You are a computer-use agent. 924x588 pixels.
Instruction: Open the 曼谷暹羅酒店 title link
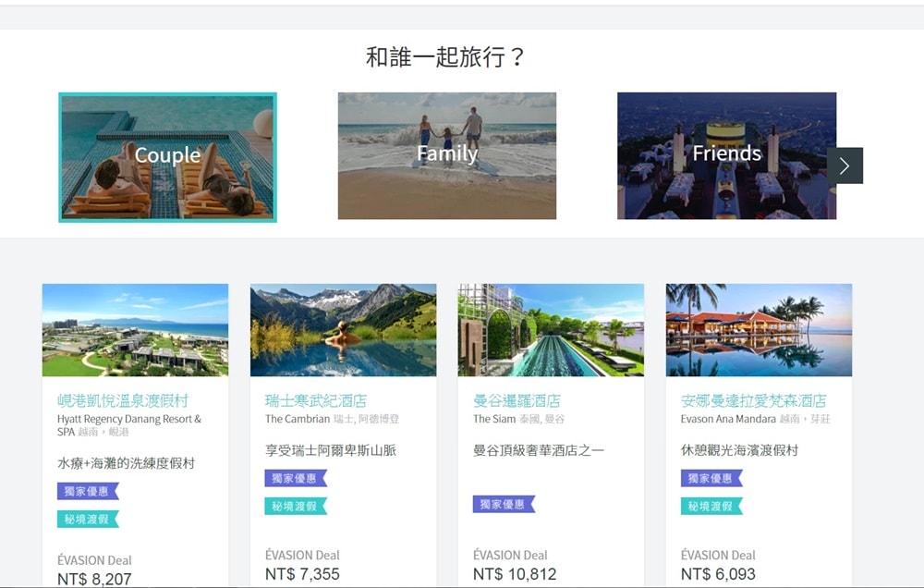[x=517, y=401]
